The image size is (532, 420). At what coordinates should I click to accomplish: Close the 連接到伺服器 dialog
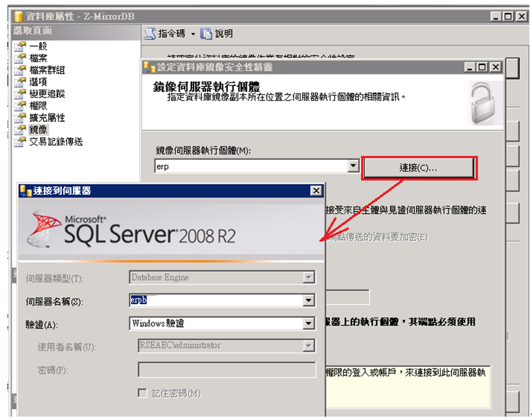(316, 191)
